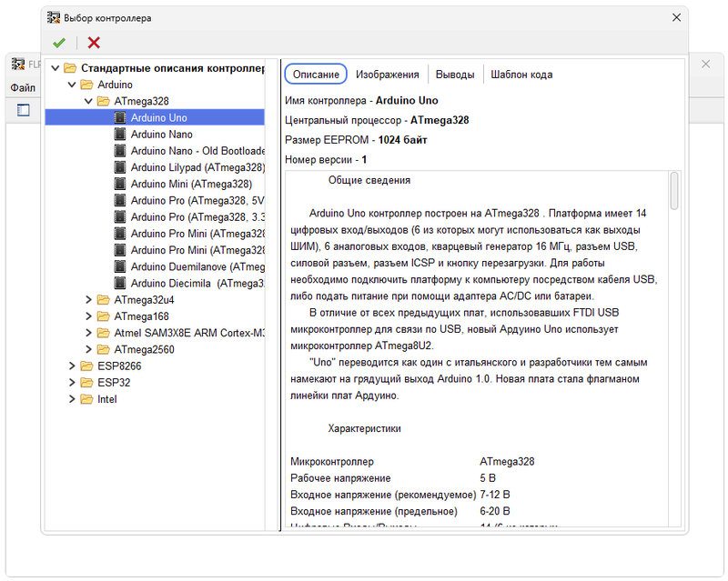Image resolution: width=728 pixels, height=581 pixels.
Task: Click the folder icon next to ESP8266
Action: 86,366
